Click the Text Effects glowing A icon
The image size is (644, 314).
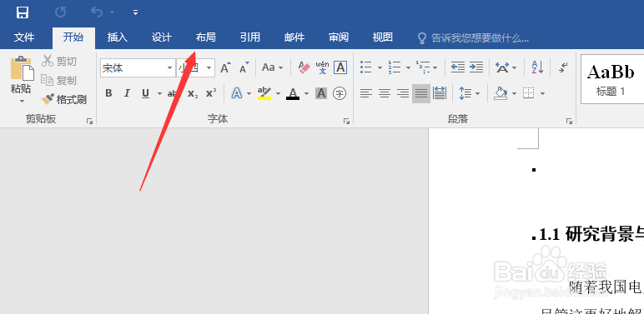coord(237,93)
